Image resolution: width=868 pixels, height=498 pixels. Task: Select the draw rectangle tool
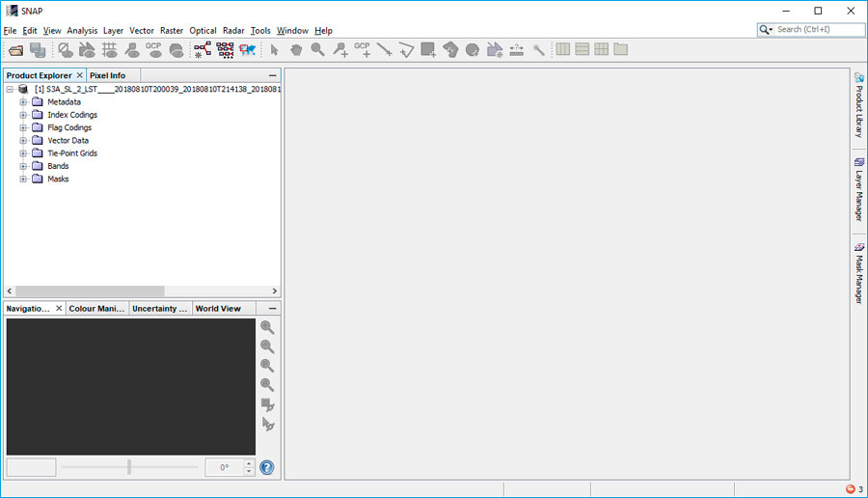[x=428, y=50]
